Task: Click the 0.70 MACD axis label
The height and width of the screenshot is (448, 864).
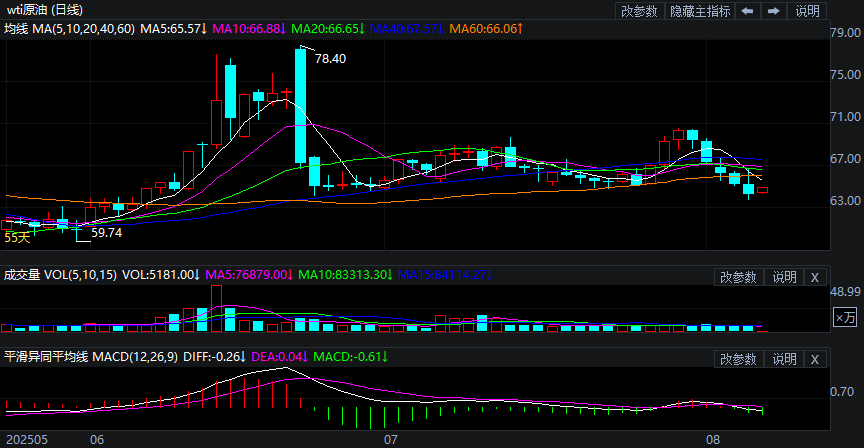Action: click(842, 392)
